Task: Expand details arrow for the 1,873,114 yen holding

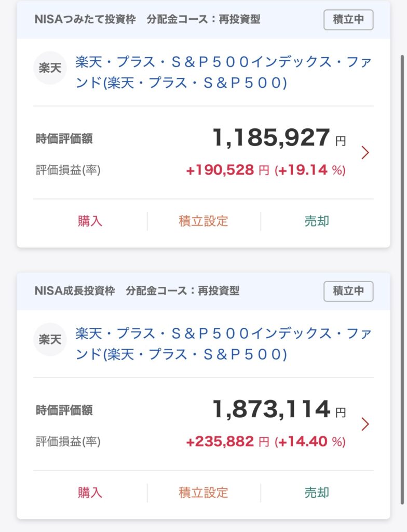Action: [x=365, y=424]
